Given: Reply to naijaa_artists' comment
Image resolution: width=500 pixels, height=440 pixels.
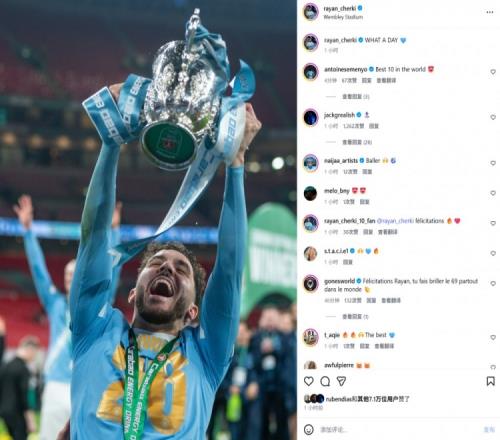Looking at the screenshot, I should point(367,172).
